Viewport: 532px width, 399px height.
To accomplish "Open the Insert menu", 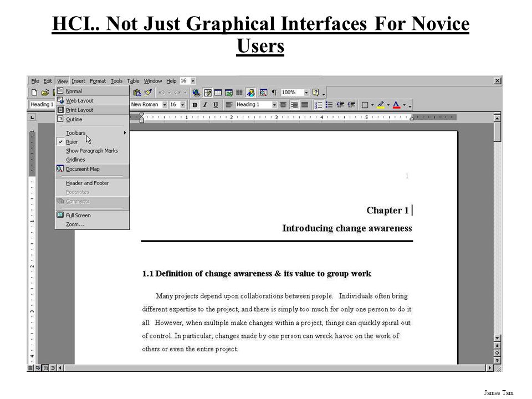I will click(78, 81).
